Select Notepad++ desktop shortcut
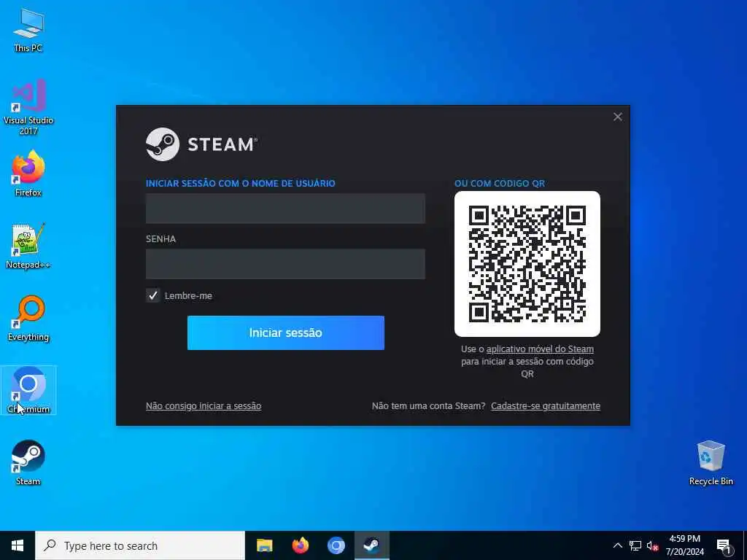 [x=28, y=246]
